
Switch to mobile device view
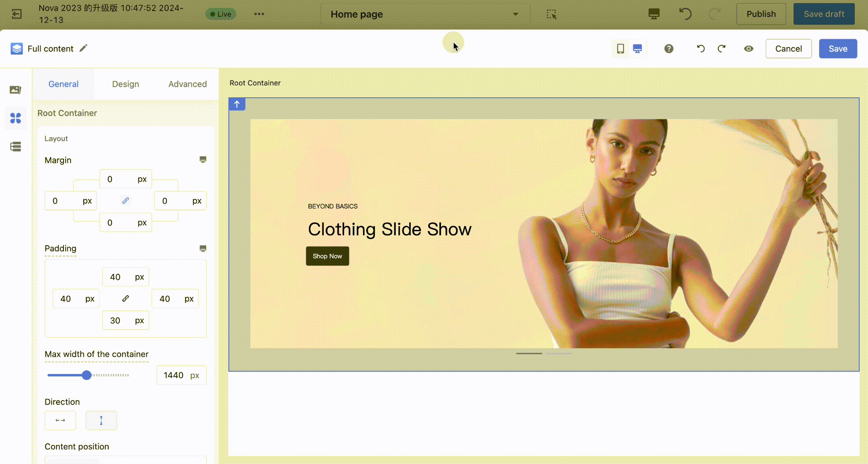(620, 49)
